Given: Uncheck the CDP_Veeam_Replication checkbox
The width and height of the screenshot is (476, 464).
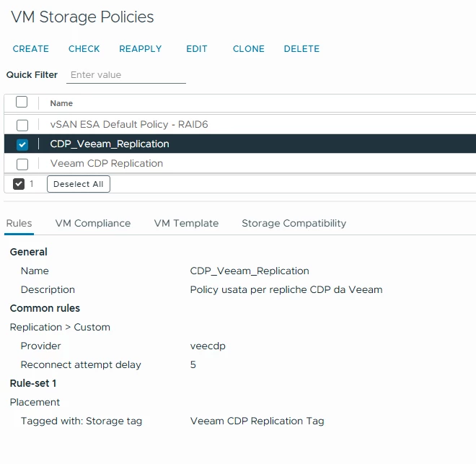Looking at the screenshot, I should [22, 144].
